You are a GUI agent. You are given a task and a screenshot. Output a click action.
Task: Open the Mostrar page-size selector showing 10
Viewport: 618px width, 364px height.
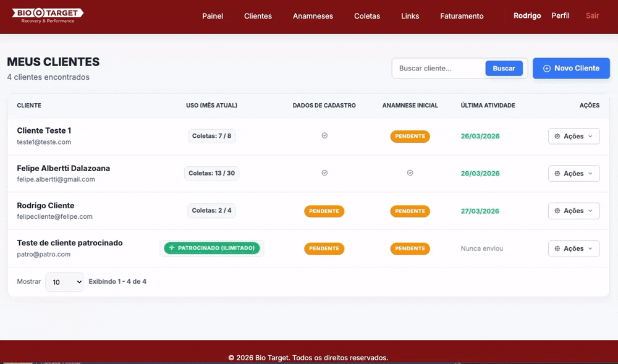pos(64,281)
